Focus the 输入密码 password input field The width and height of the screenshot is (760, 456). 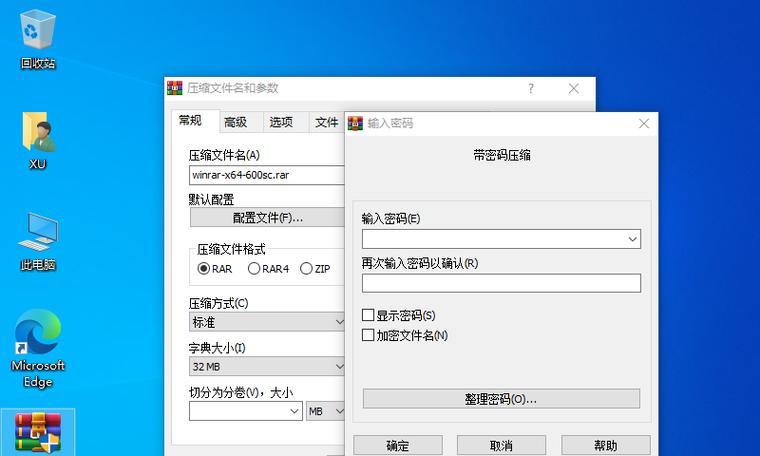click(x=501, y=239)
